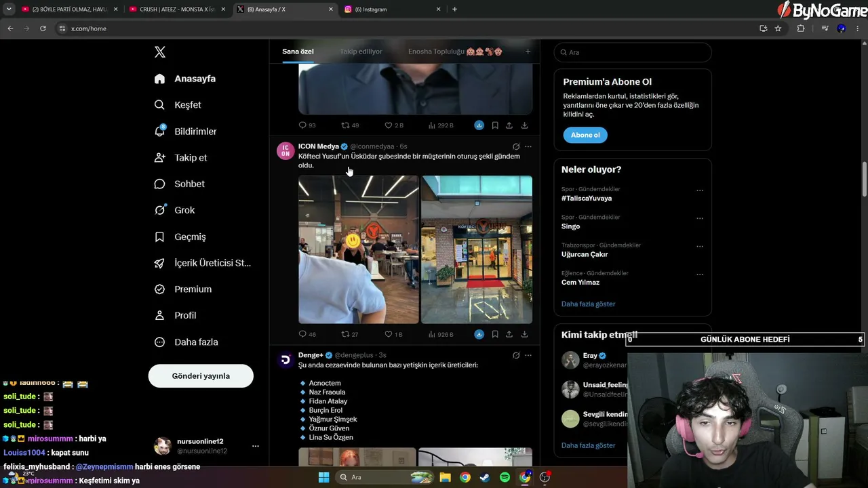
Task: Open Denge+ profile name
Action: (311, 355)
